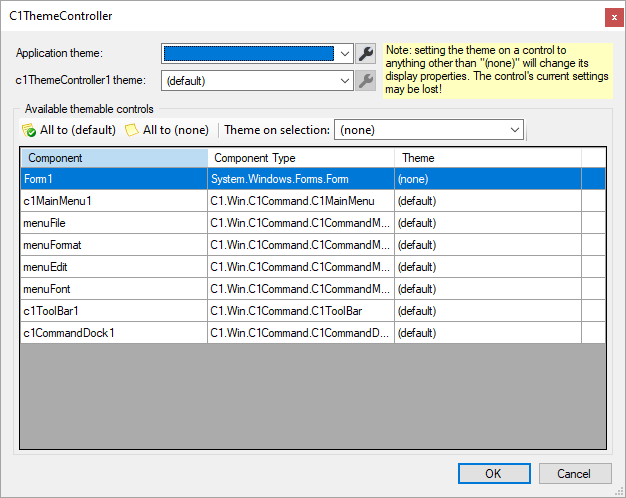
Task: Click wrench icon beside Application theme
Action: click(367, 54)
